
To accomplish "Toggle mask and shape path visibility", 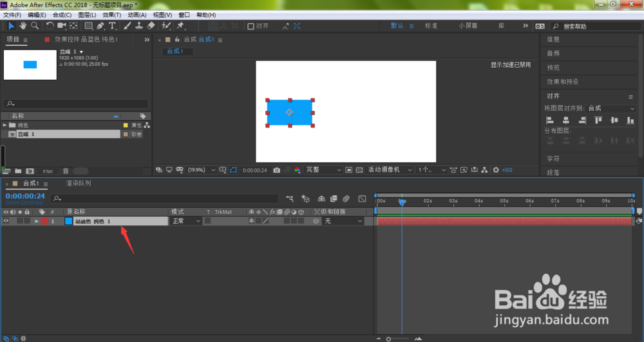I will [x=233, y=170].
